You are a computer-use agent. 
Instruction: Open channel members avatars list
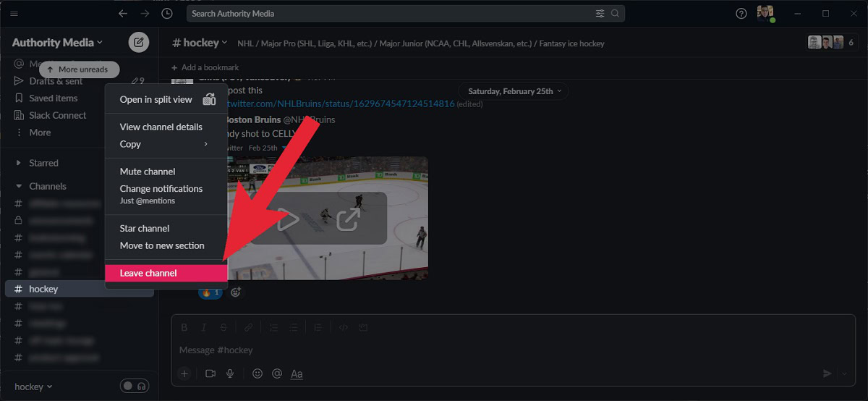click(831, 43)
